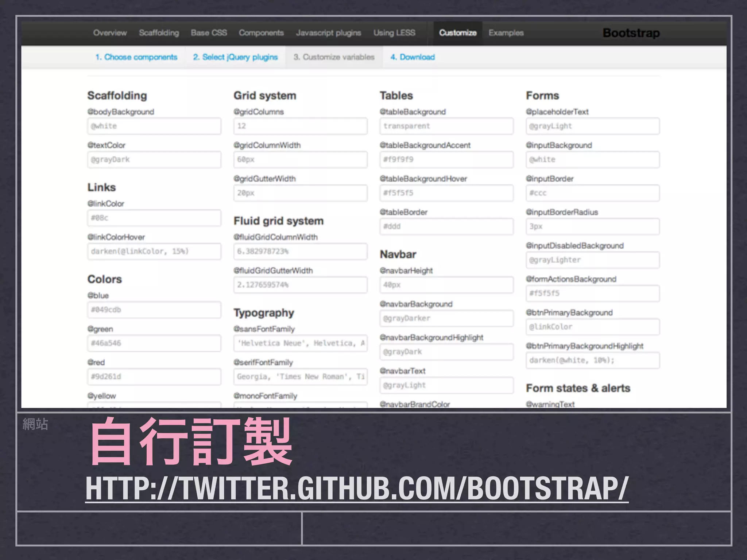Focus the @gridColumns field

(x=301, y=126)
